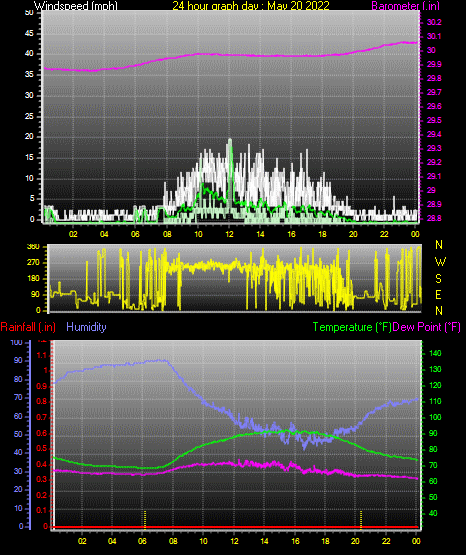Click the '30.2' barometer axis value
The image size is (466, 555).
[434, 22]
